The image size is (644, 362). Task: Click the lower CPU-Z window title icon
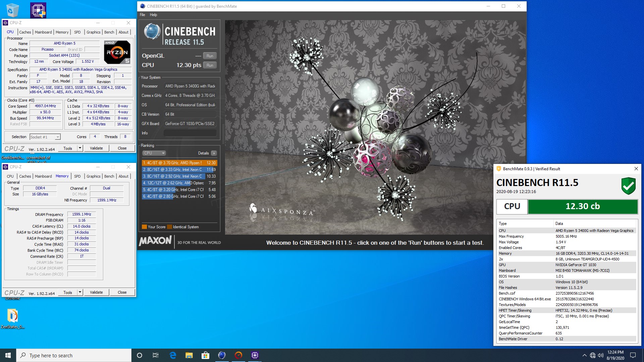coord(5,167)
